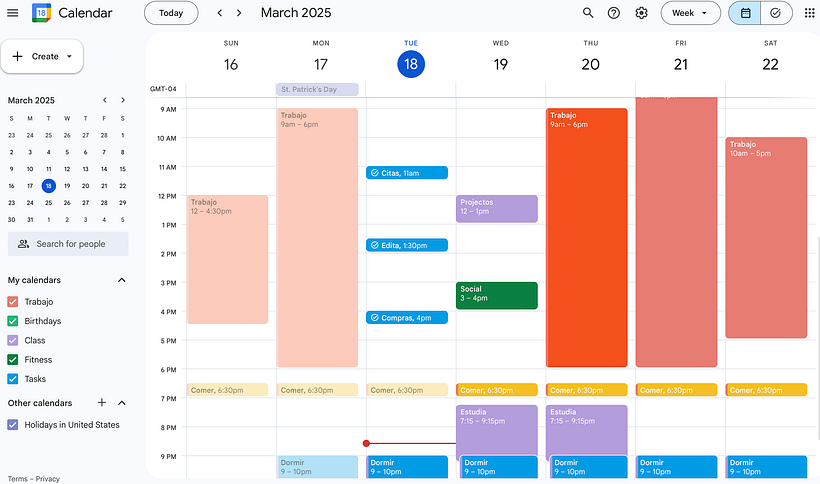
Task: Switch to Tasks view toggle
Action: point(776,13)
